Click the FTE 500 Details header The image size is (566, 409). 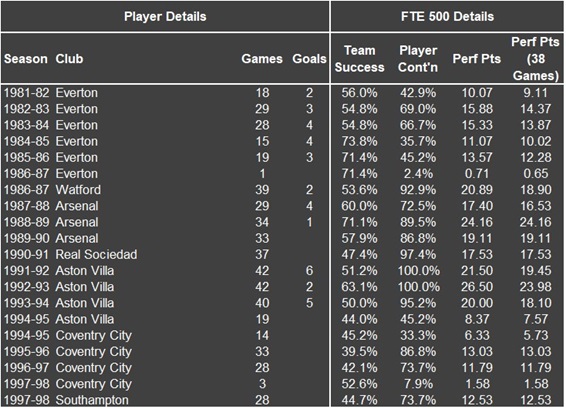tap(447, 16)
